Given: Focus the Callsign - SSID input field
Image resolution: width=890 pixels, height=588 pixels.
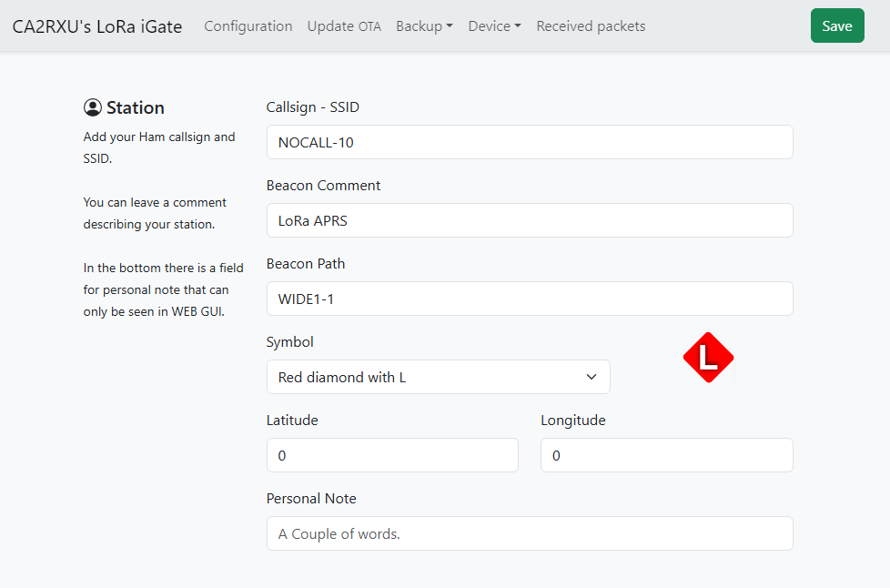Looking at the screenshot, I should coord(530,142).
